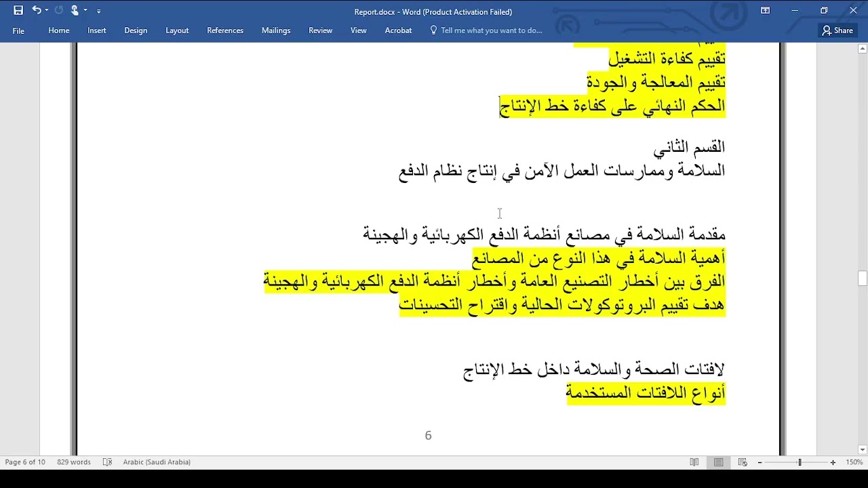Minimize the Word window
Screen dimensions: 868x488
pos(795,10)
